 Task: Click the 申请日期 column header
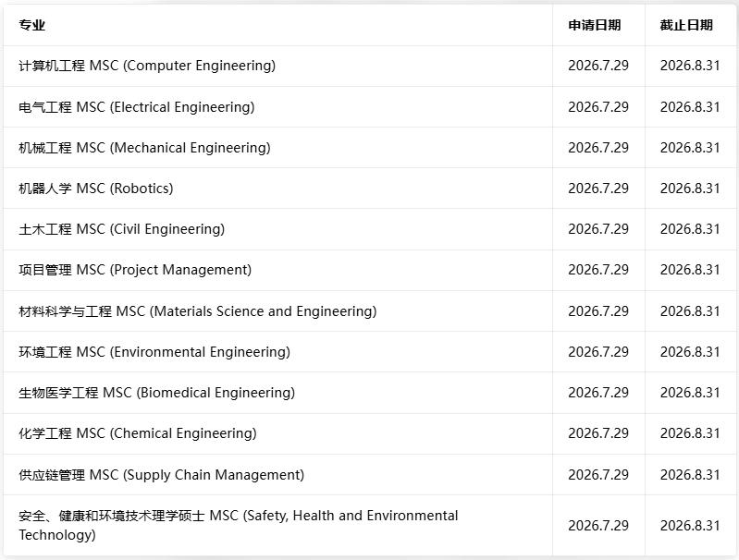pos(594,25)
